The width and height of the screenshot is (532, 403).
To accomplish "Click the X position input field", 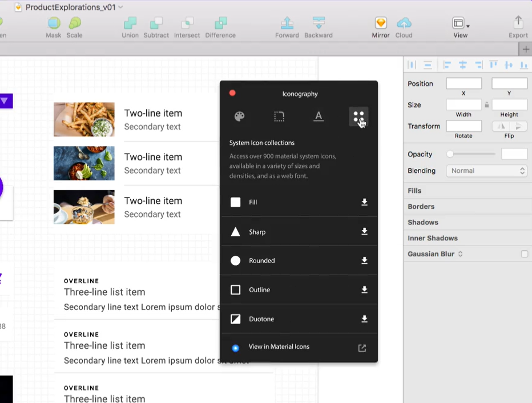I will pos(464,84).
